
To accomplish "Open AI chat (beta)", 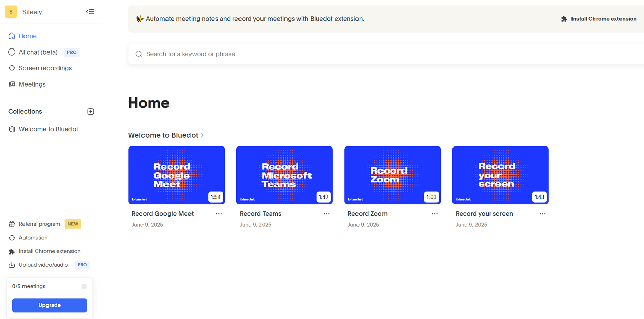I will (x=38, y=52).
